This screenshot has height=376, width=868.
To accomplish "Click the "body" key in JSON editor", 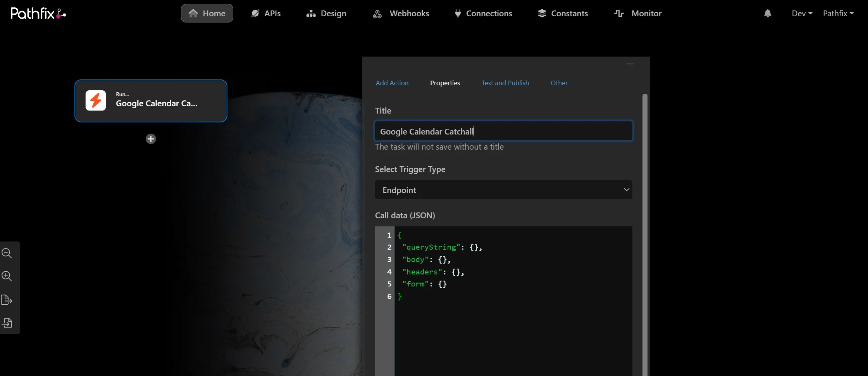I will click(415, 260).
